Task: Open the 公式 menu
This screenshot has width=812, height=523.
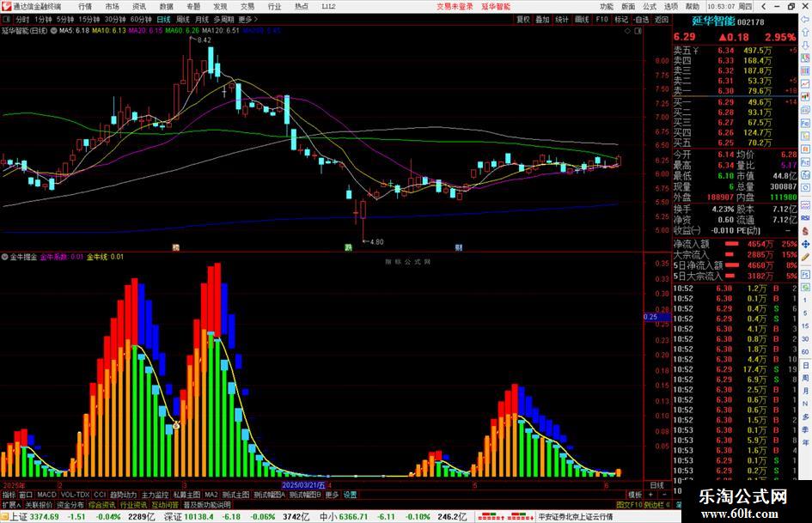Action: pyautogui.click(x=650, y=6)
